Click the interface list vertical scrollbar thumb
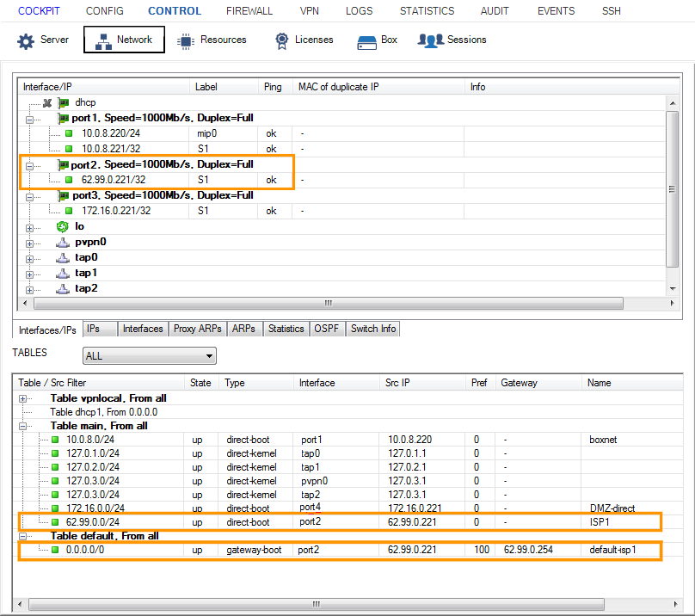 (673, 189)
